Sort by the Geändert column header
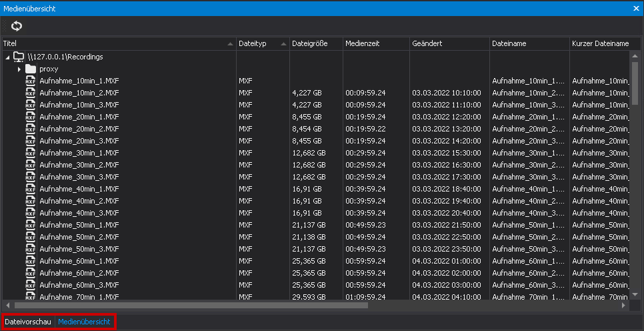The height and width of the screenshot is (331, 644). [x=449, y=43]
